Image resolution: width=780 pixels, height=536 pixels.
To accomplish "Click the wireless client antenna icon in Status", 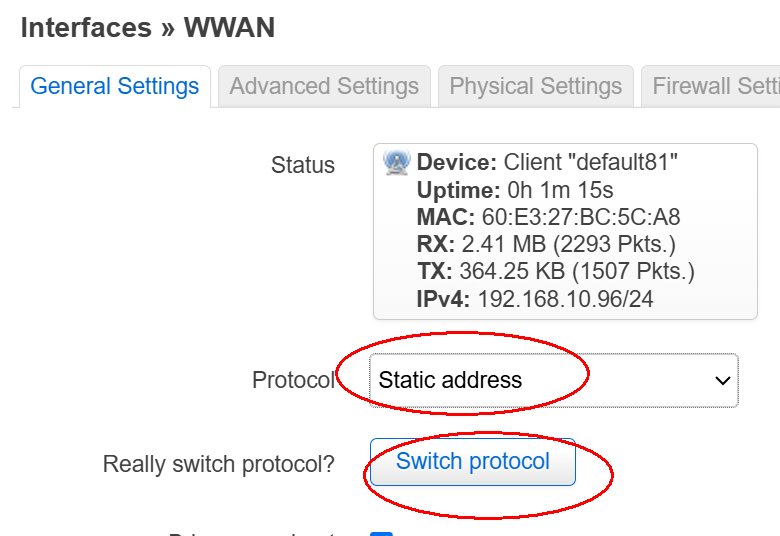I will coord(396,162).
